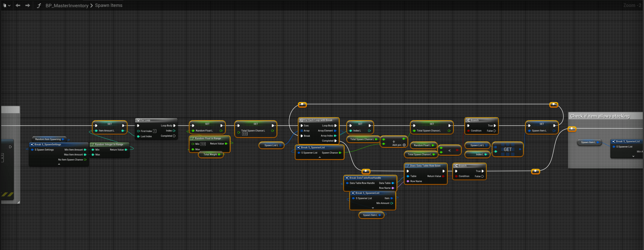Click the Loop Body exec pin on For Loop
The image size is (644, 250).
click(174, 126)
